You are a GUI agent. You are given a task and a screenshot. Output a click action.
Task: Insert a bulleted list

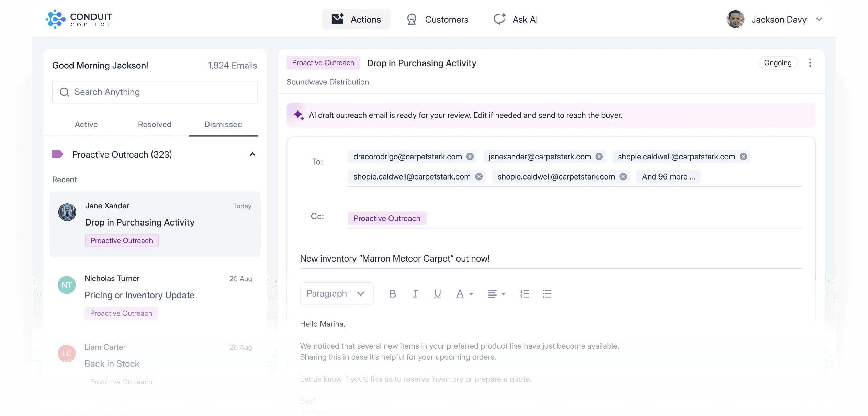pos(547,294)
